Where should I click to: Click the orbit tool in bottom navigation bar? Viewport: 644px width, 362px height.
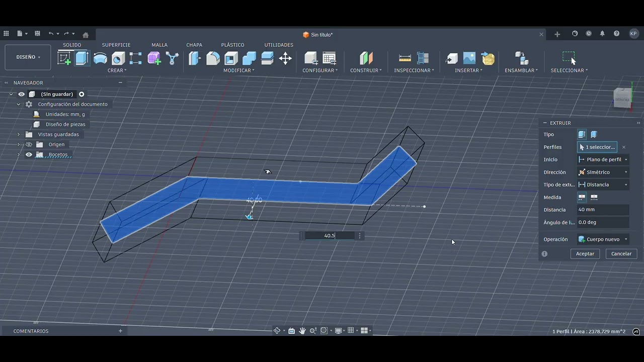(x=277, y=330)
